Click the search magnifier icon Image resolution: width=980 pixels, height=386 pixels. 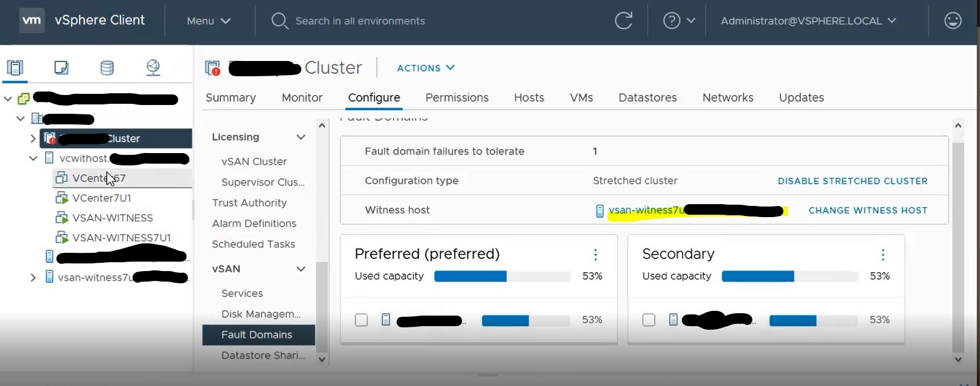279,21
